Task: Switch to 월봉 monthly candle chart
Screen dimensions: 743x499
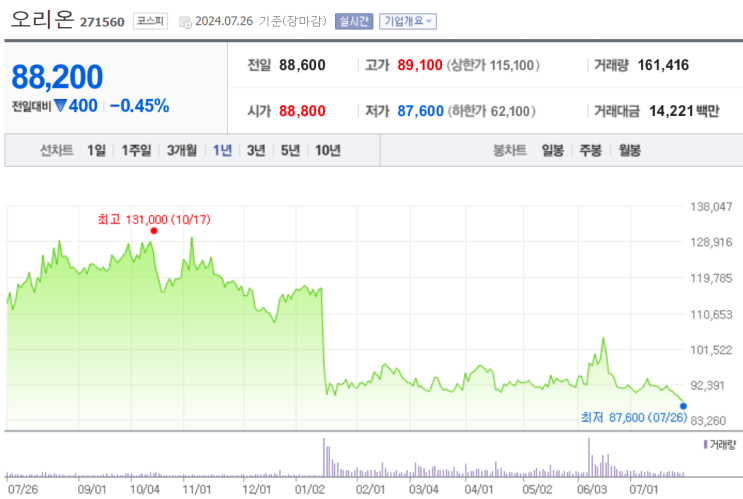Action: pos(629,151)
